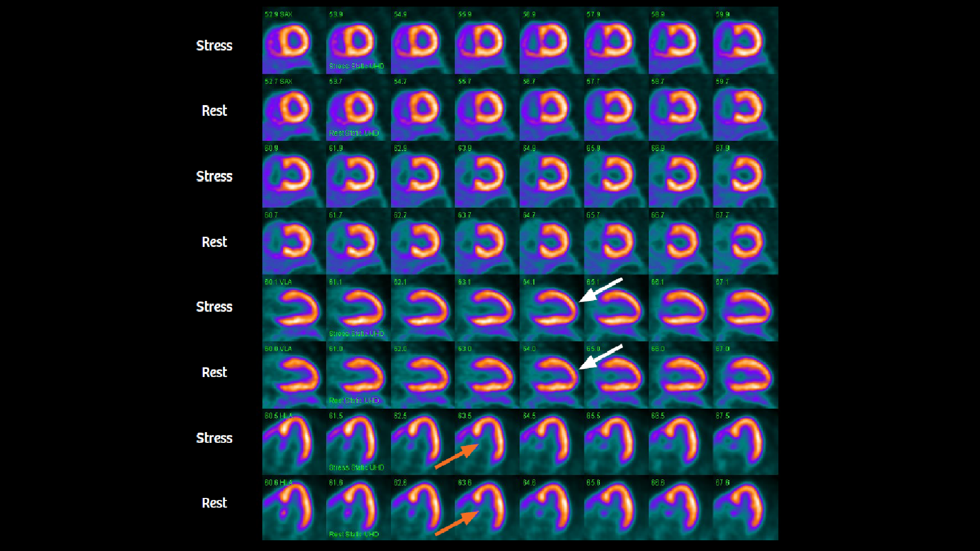Screen dimensions: 980x551
Task: Click the first Stress row label
Action: tap(214, 46)
